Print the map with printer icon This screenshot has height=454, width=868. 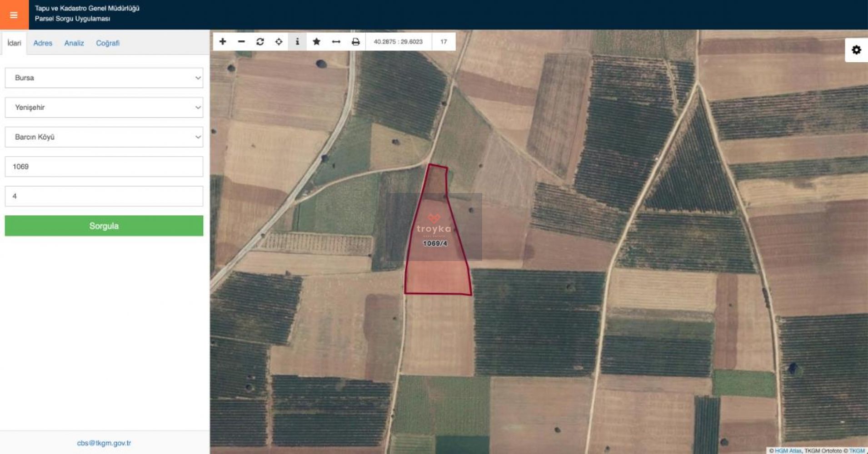(355, 42)
